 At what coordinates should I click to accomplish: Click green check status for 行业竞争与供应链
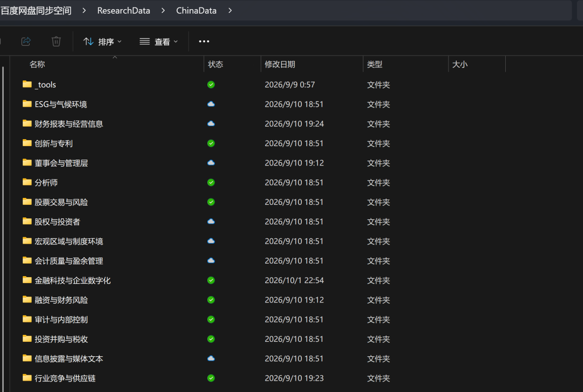tap(211, 379)
